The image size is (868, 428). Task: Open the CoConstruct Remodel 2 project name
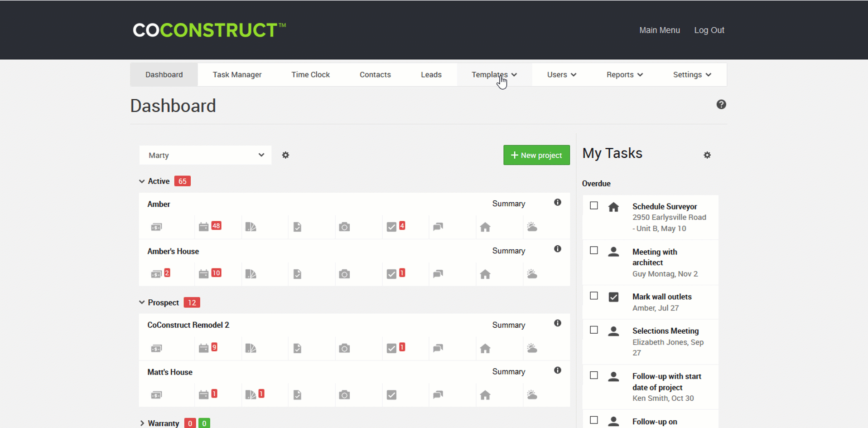pos(188,325)
